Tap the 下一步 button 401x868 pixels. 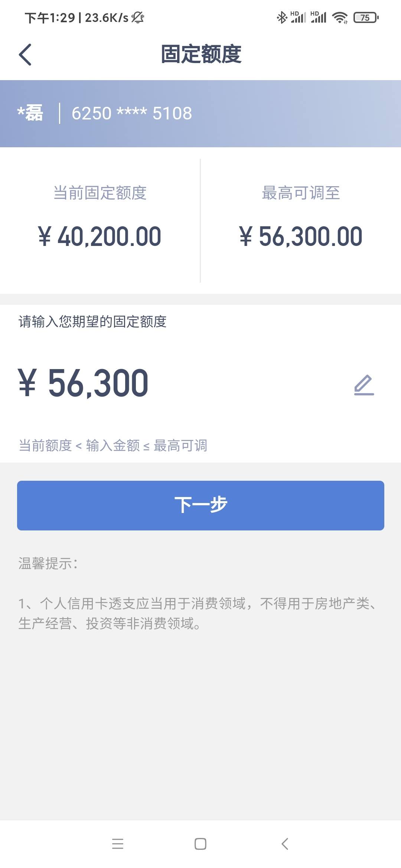pos(200,505)
